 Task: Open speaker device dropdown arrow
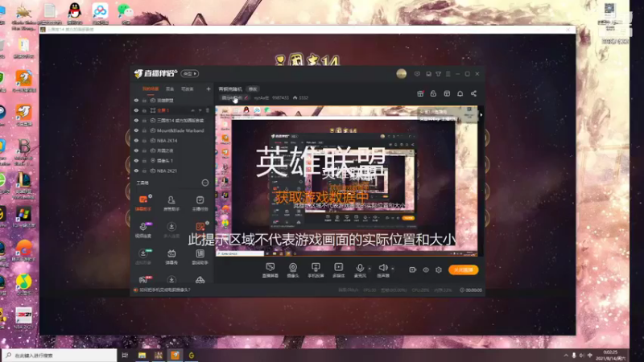tap(393, 269)
